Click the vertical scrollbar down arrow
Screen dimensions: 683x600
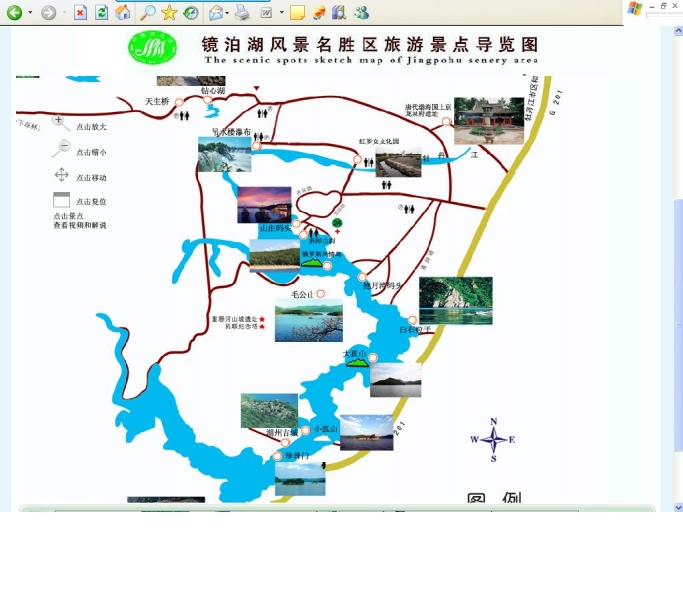[x=678, y=507]
